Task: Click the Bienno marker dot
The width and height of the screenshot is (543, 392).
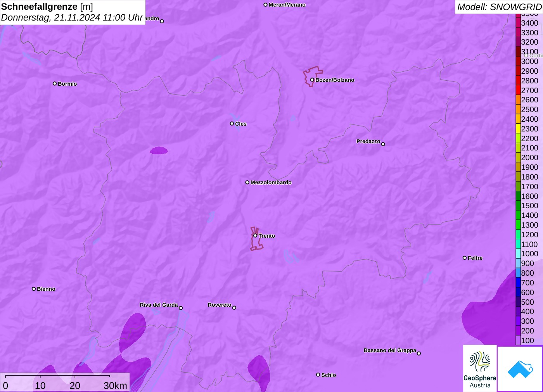Action: click(34, 289)
